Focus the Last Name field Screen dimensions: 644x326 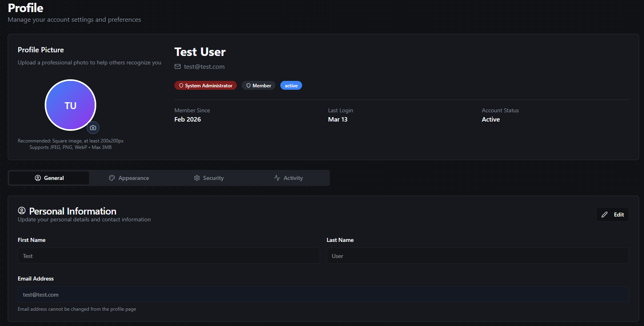pyautogui.click(x=478, y=256)
